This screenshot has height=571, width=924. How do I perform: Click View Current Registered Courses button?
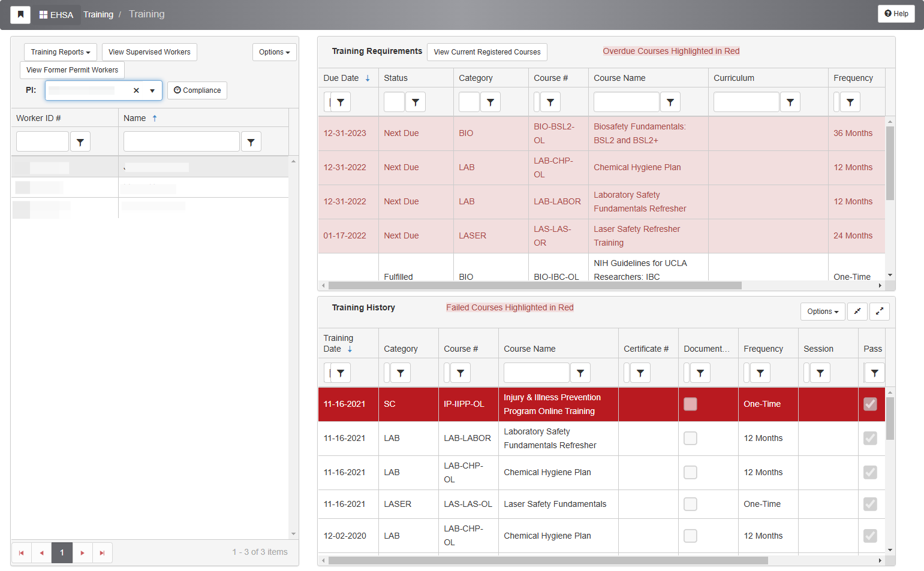point(487,52)
